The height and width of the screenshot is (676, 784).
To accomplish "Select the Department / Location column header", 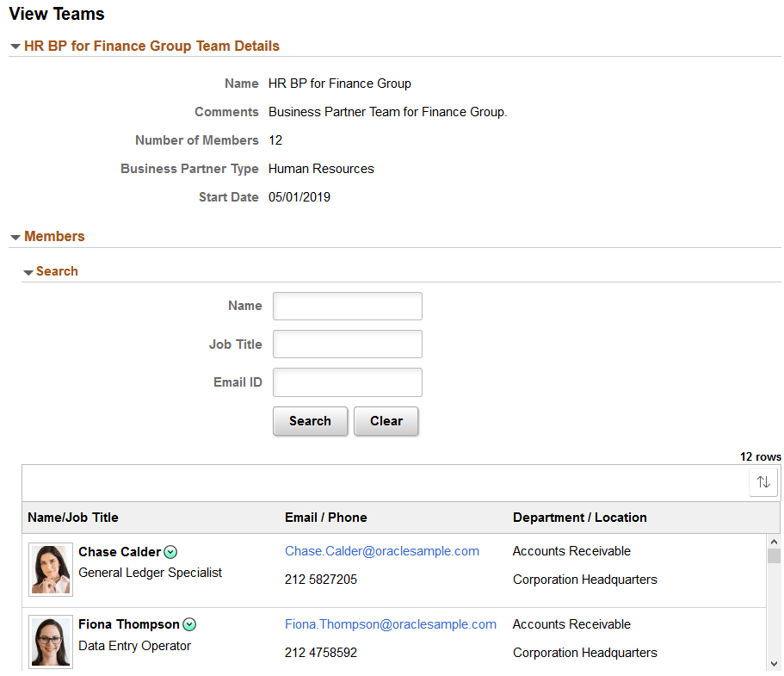I will pos(579,518).
